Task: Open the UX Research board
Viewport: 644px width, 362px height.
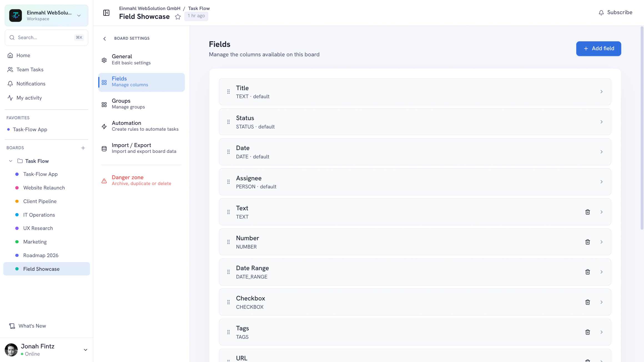Action: click(38, 228)
